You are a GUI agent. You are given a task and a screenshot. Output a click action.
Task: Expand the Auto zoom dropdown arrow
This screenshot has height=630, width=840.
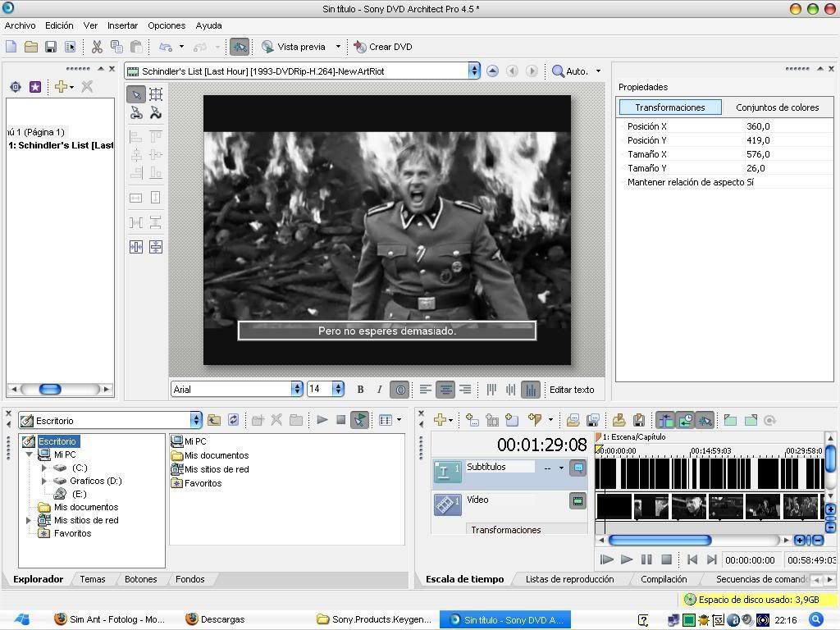[598, 71]
